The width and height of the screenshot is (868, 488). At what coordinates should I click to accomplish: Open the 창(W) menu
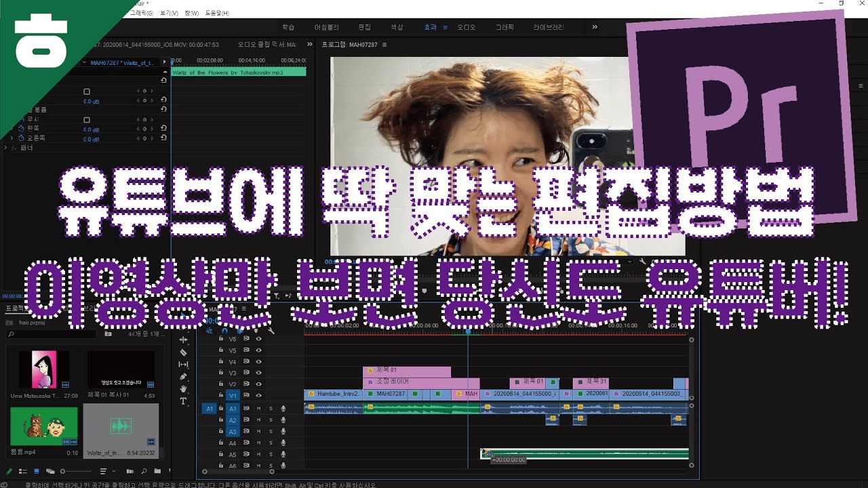(191, 13)
